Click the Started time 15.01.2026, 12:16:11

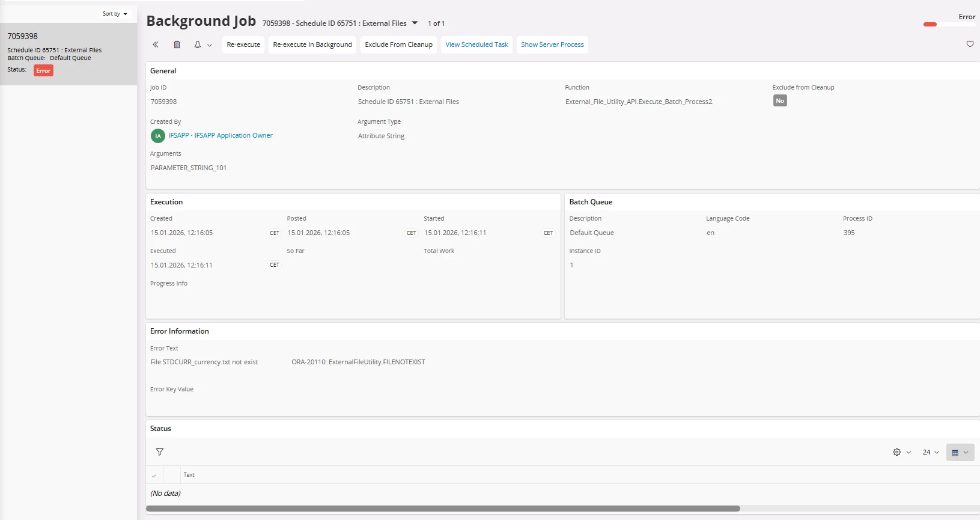[455, 233]
